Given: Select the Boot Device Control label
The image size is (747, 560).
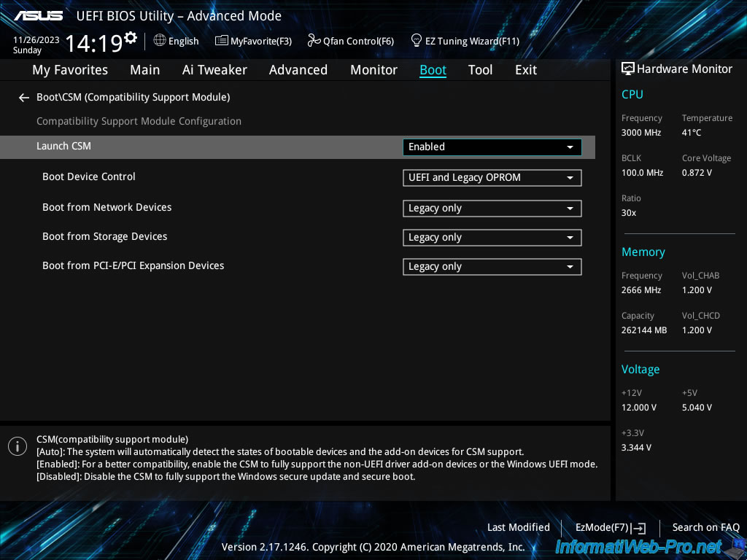Looking at the screenshot, I should coord(89,176).
